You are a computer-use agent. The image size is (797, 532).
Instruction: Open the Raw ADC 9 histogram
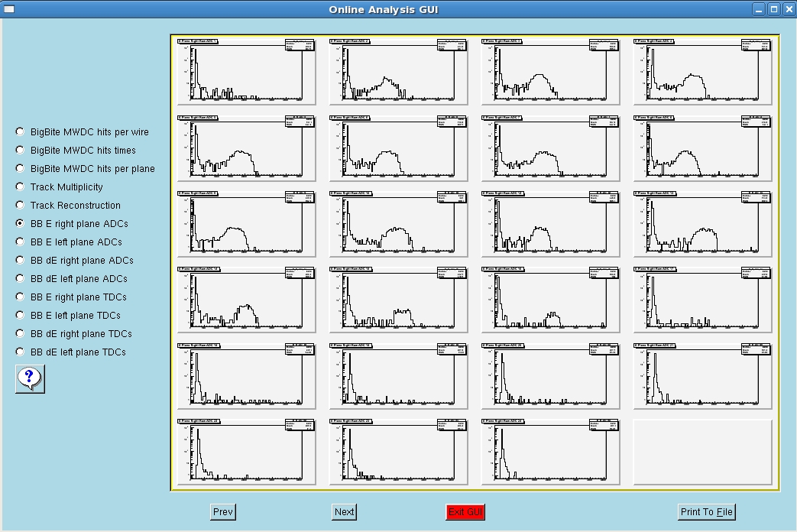point(247,224)
